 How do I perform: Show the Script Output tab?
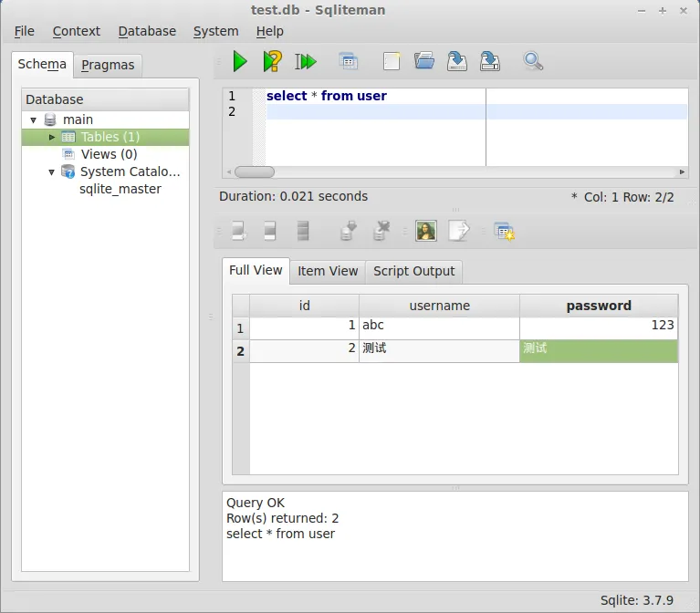[x=413, y=271]
